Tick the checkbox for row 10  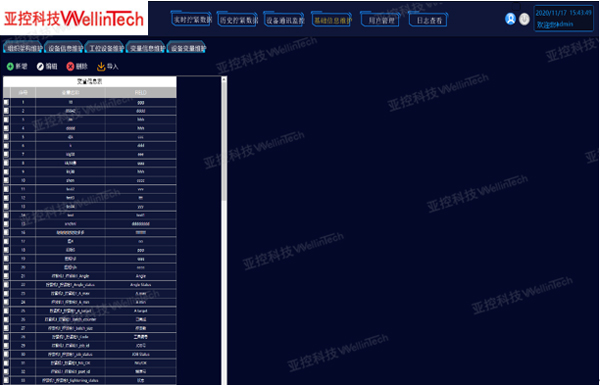point(7,180)
